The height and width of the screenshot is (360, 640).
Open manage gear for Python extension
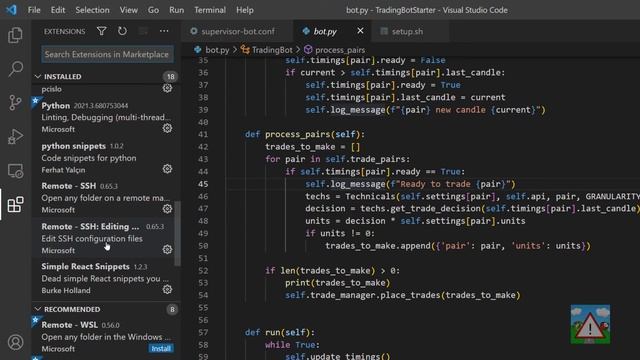point(167,128)
